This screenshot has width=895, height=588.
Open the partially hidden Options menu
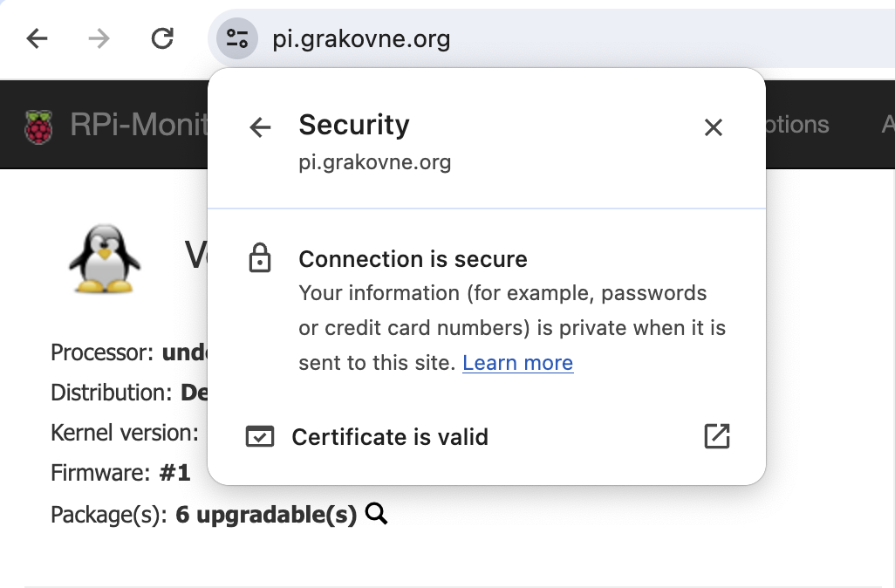[x=796, y=125]
